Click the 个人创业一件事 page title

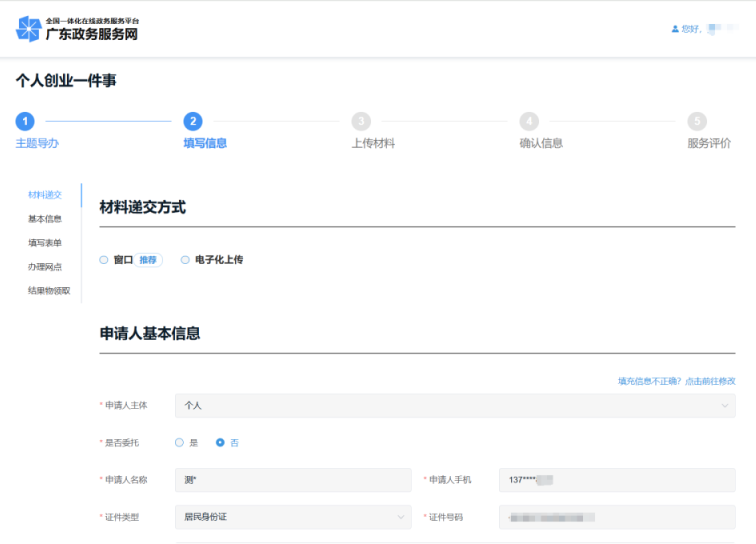pyautogui.click(x=66, y=81)
